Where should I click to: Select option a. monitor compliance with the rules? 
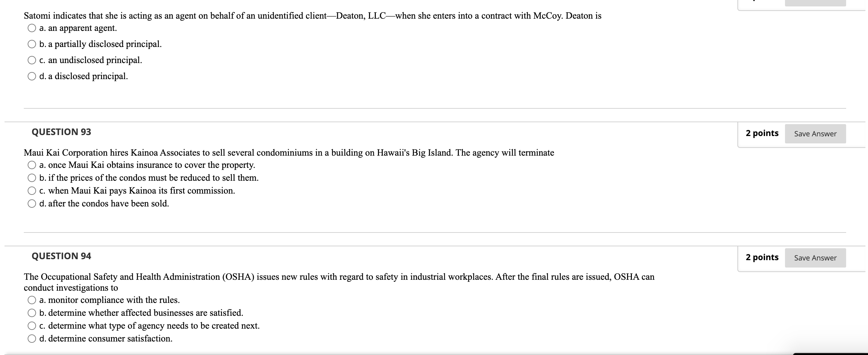point(31,299)
